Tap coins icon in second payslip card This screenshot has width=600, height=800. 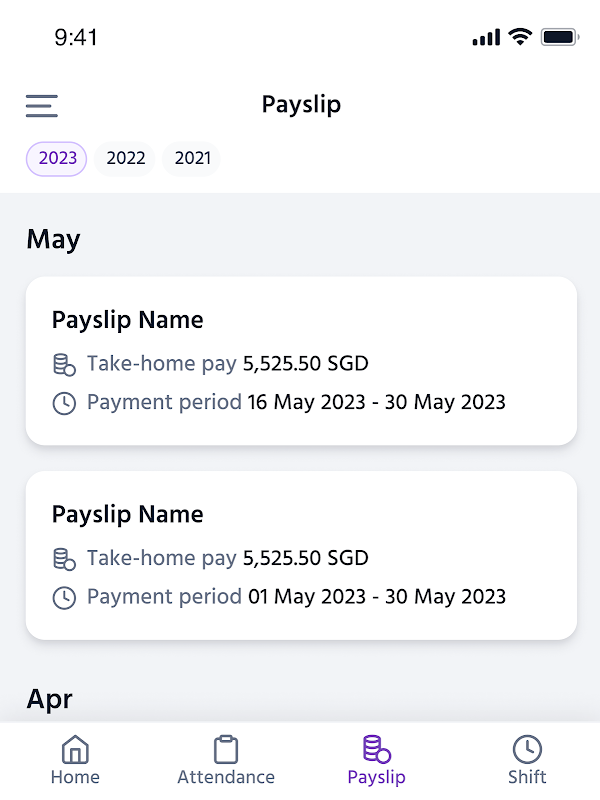point(64,558)
